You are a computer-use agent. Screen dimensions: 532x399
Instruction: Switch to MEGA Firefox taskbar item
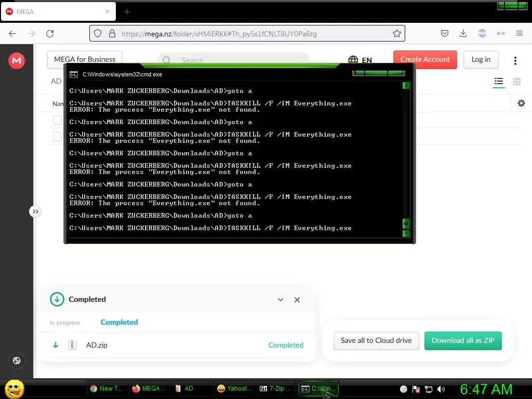[149, 389]
